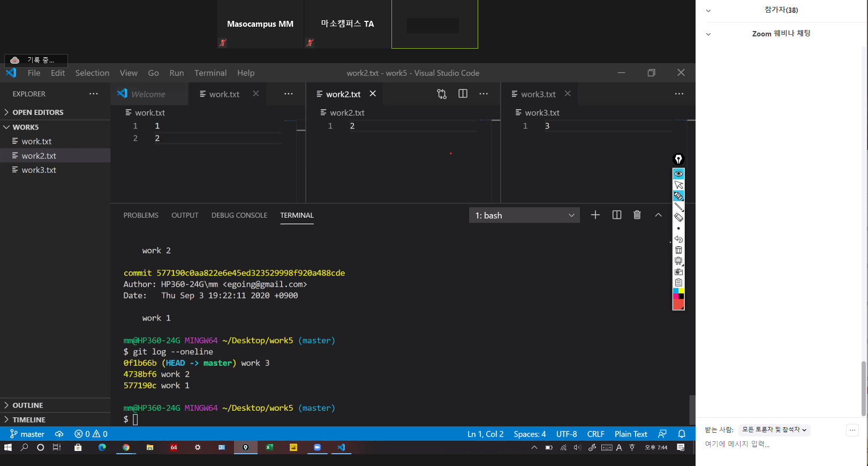Expand the TIMELINE section in Explorer

pos(29,420)
